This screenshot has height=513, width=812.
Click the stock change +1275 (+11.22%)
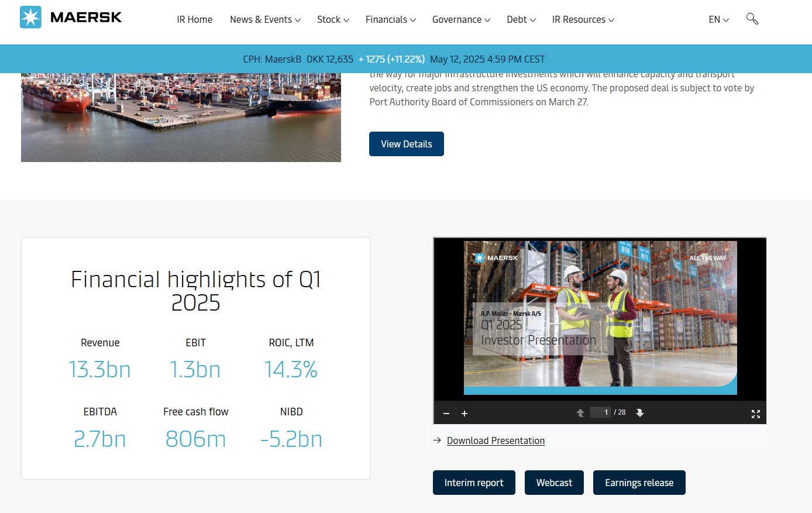(x=391, y=59)
